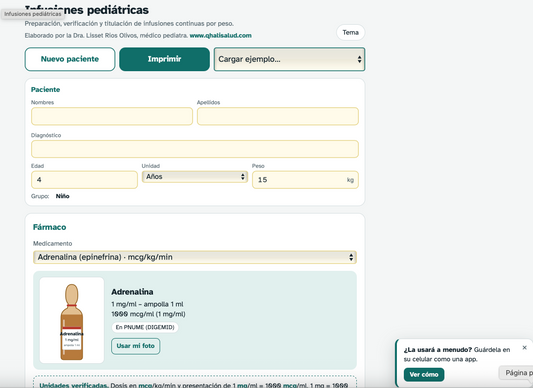The image size is (533, 388).
Task: Click the text 1 mg/ml – ampolla 1 ml
Action: click(147, 304)
